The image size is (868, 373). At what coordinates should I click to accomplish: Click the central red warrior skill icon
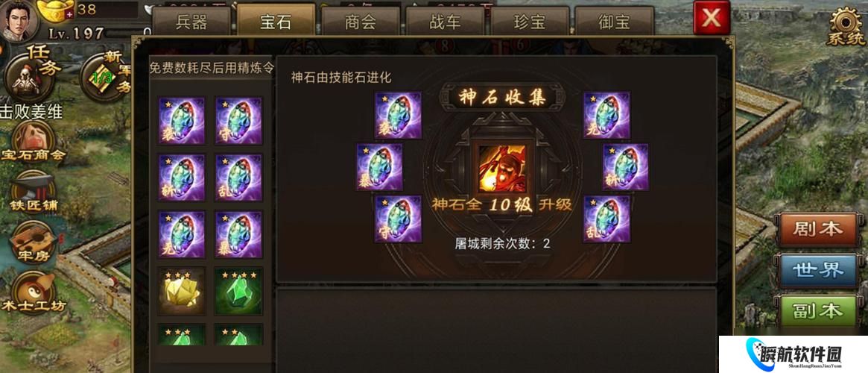502,169
